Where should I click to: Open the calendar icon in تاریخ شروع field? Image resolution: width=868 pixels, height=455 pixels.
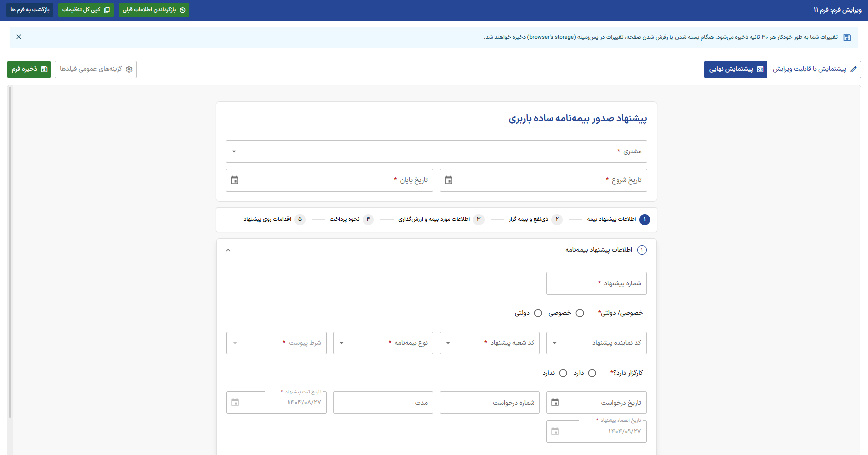click(x=449, y=180)
